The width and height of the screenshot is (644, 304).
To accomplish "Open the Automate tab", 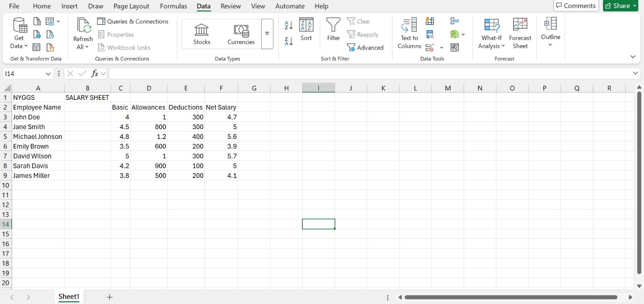I will (x=290, y=6).
